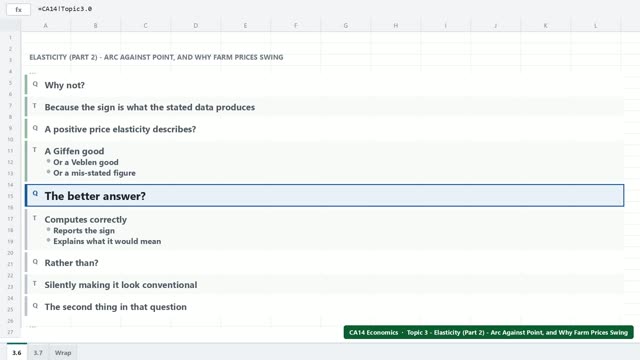Click 'Or a Veblen good' bullet item
The width and height of the screenshot is (640, 360).
click(86, 162)
